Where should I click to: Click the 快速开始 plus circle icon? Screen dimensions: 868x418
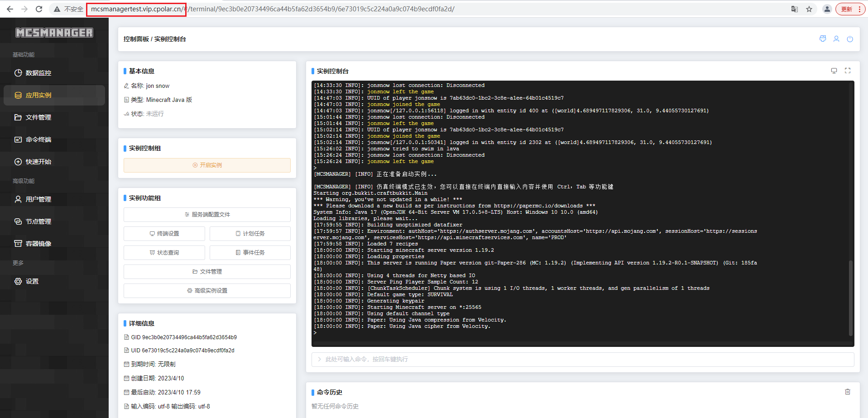(x=18, y=162)
